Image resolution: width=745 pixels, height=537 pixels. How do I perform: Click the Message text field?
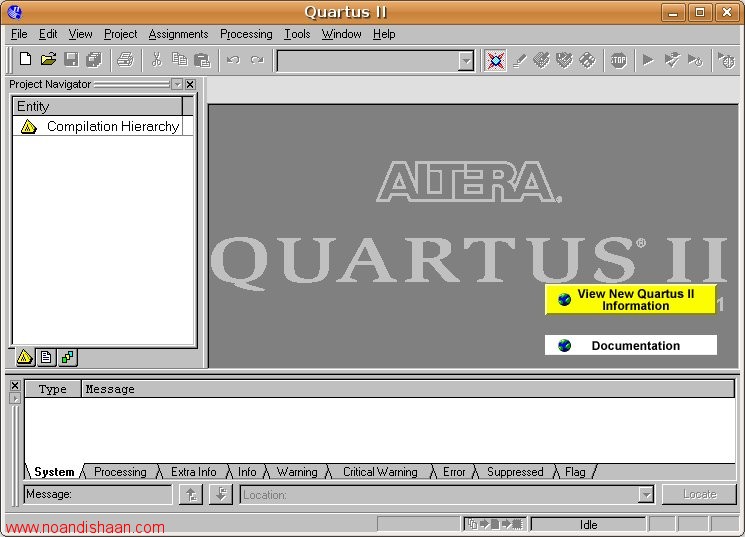pos(98,494)
